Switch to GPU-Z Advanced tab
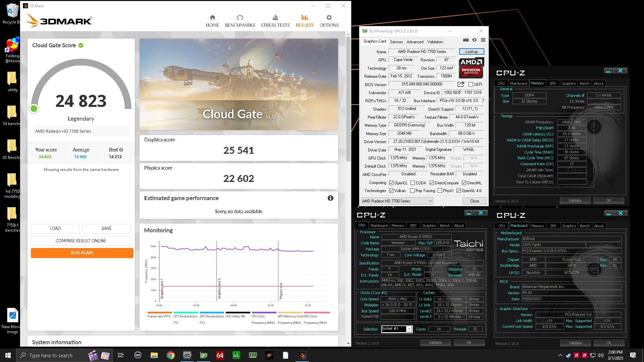644x362 pixels. pos(415,42)
